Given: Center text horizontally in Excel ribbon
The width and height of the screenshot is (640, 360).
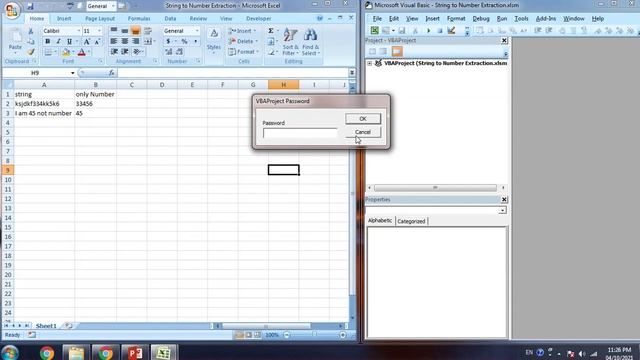Looking at the screenshot, I should click(125, 41).
